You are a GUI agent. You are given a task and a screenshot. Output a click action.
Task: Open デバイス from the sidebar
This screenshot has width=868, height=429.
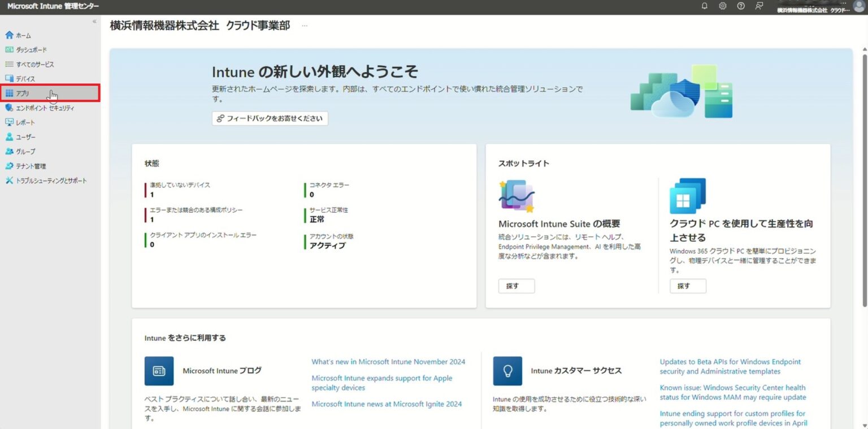[24, 78]
